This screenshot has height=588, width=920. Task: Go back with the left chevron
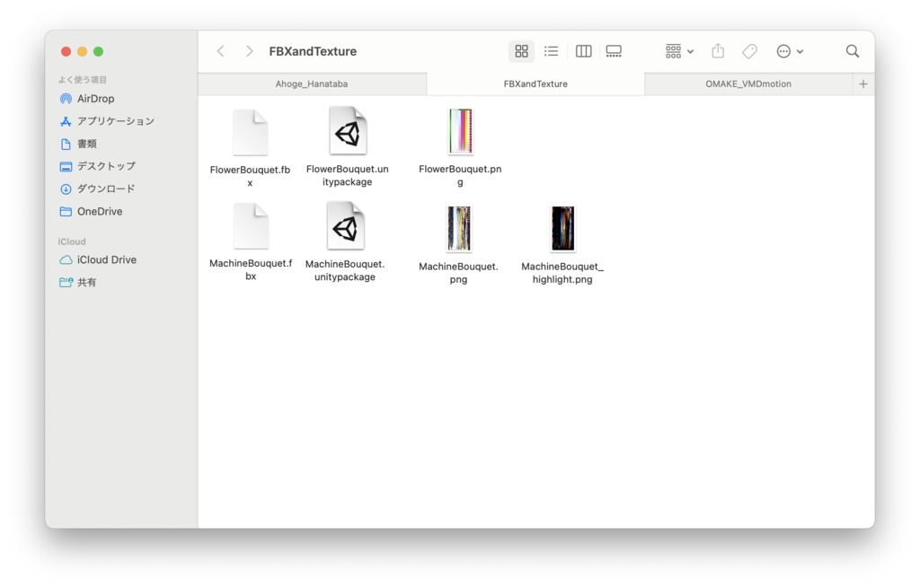click(x=221, y=51)
